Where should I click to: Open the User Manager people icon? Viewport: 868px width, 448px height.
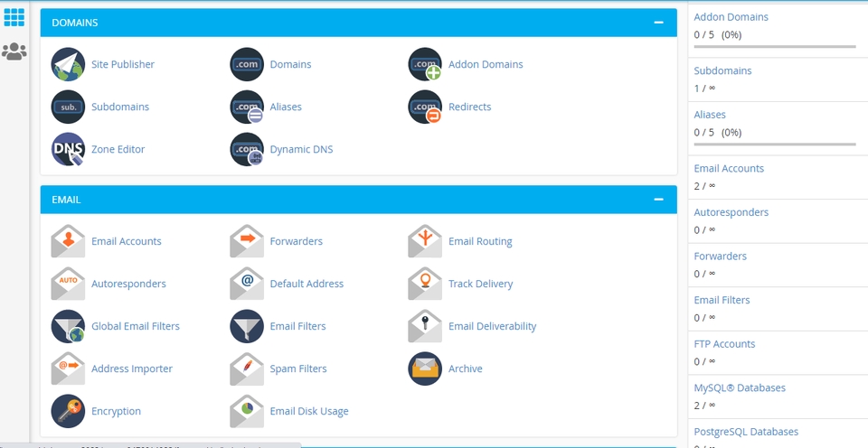(14, 51)
